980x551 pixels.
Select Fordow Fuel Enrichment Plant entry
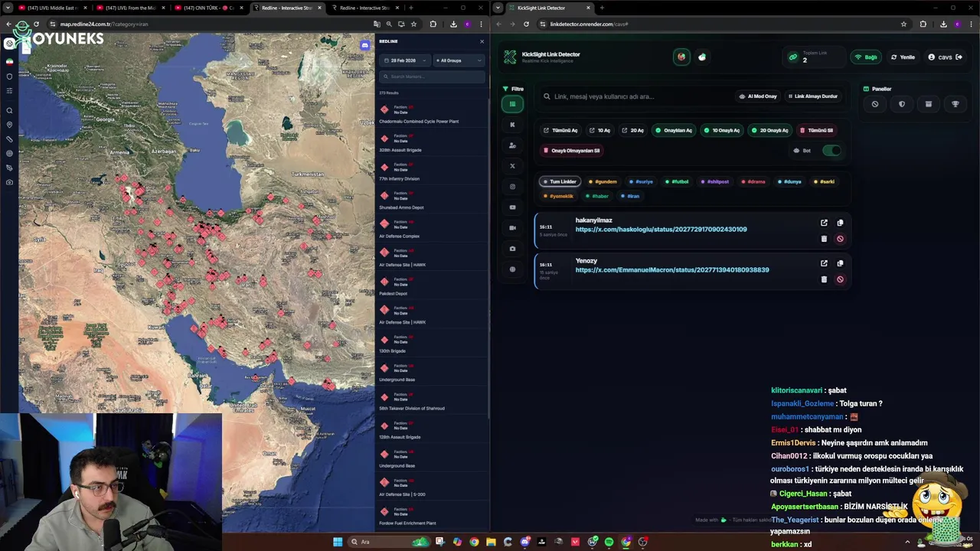tap(432, 516)
